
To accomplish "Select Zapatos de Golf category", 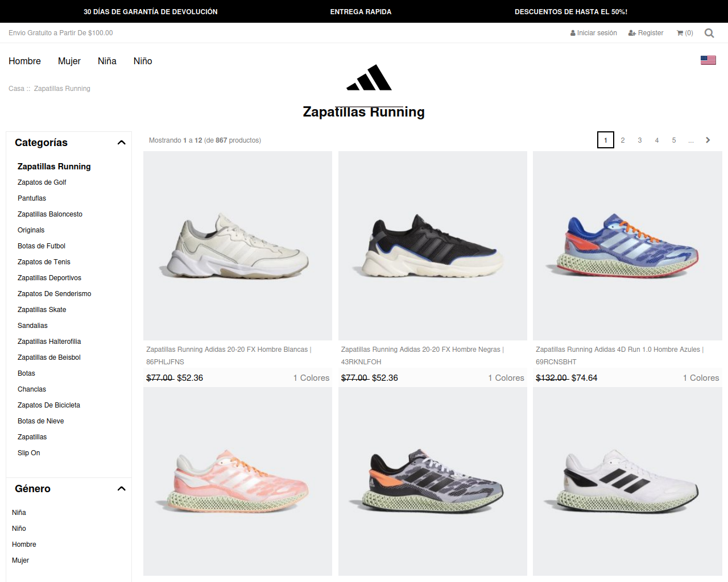I will (42, 182).
